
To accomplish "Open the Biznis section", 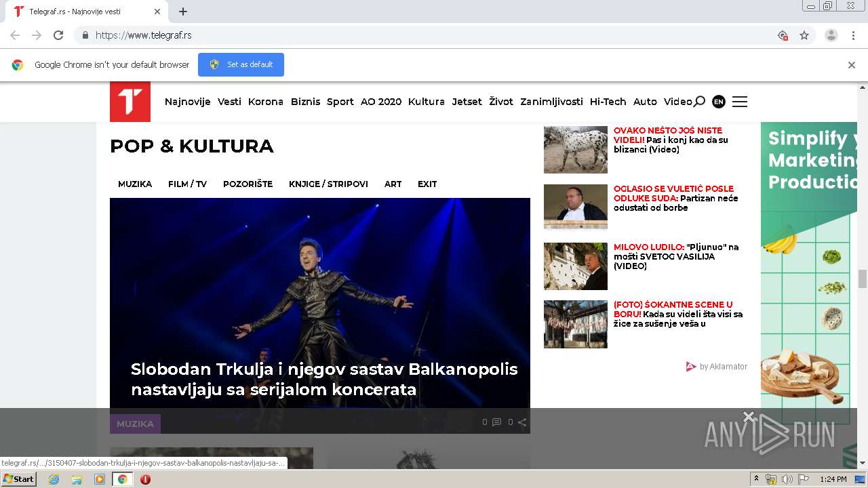I will [305, 102].
